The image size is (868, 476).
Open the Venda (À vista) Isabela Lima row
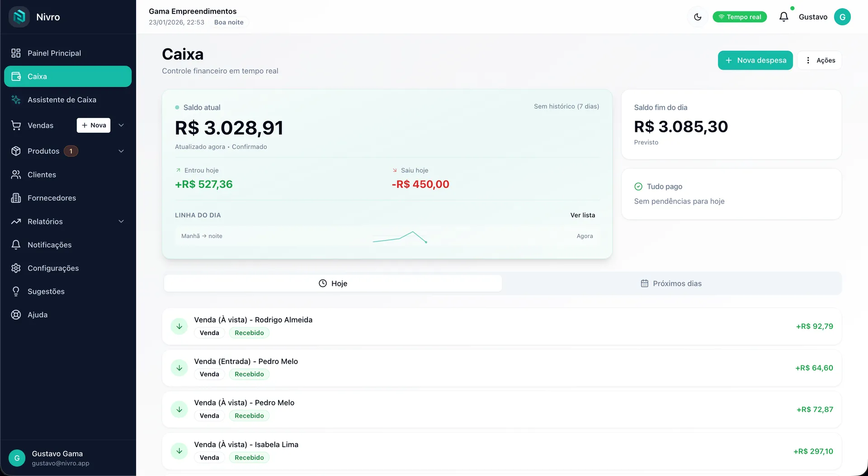point(502,451)
